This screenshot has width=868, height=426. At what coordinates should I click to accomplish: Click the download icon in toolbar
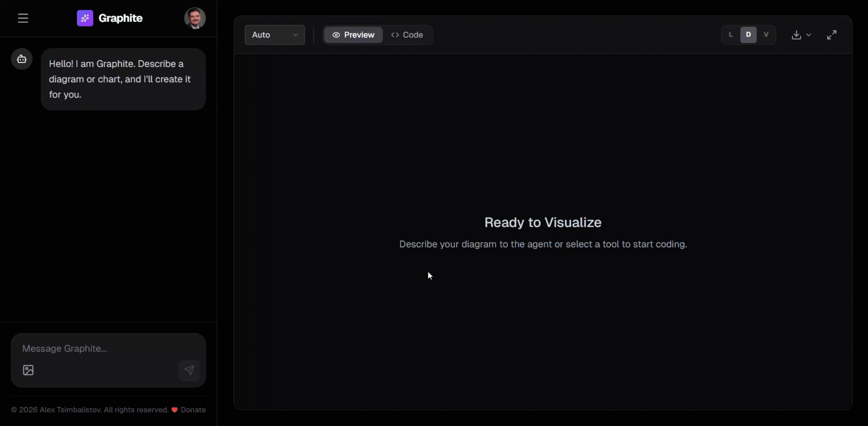pos(796,35)
